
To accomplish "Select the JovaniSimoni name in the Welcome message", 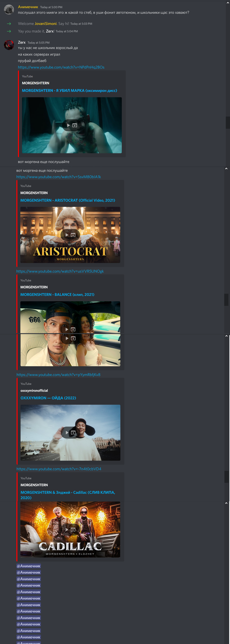I will (x=46, y=24).
